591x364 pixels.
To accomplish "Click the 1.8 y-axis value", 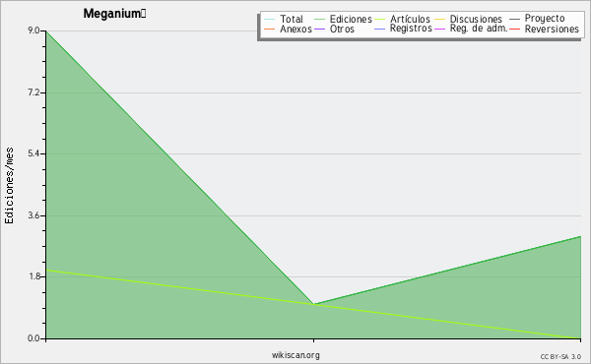I will click(33, 276).
